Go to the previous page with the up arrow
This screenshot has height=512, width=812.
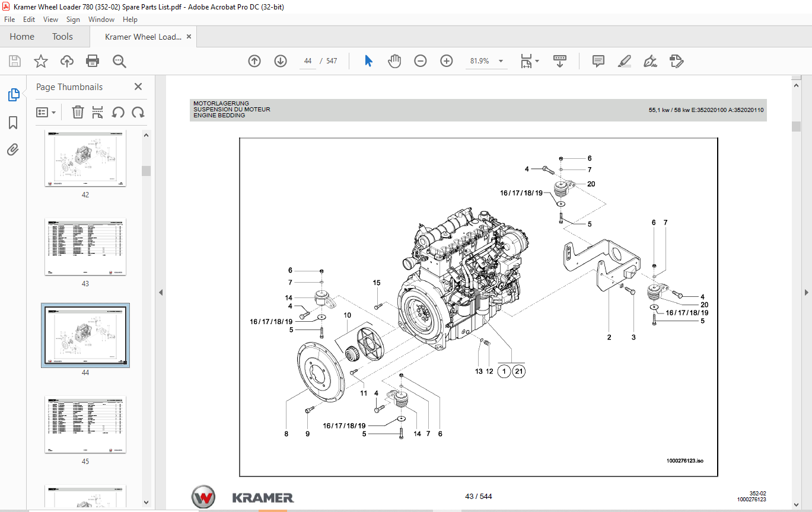pos(254,61)
